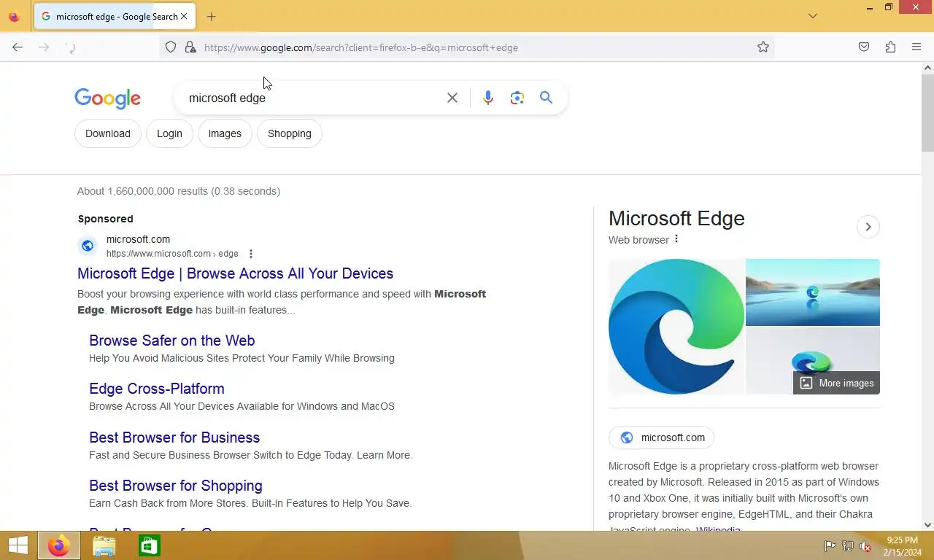
Task: Click the Google logo
Action: click(108, 98)
